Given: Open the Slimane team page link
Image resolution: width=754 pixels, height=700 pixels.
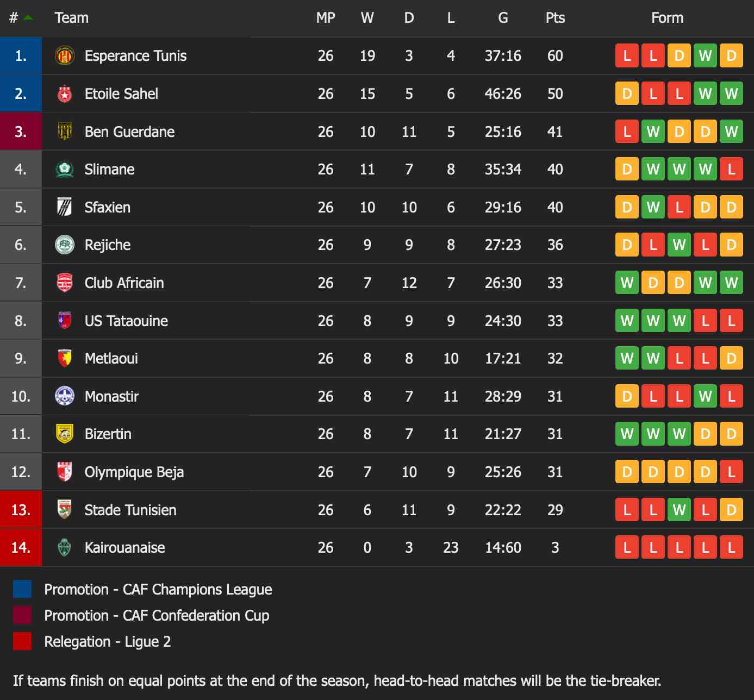Looking at the screenshot, I should (109, 170).
